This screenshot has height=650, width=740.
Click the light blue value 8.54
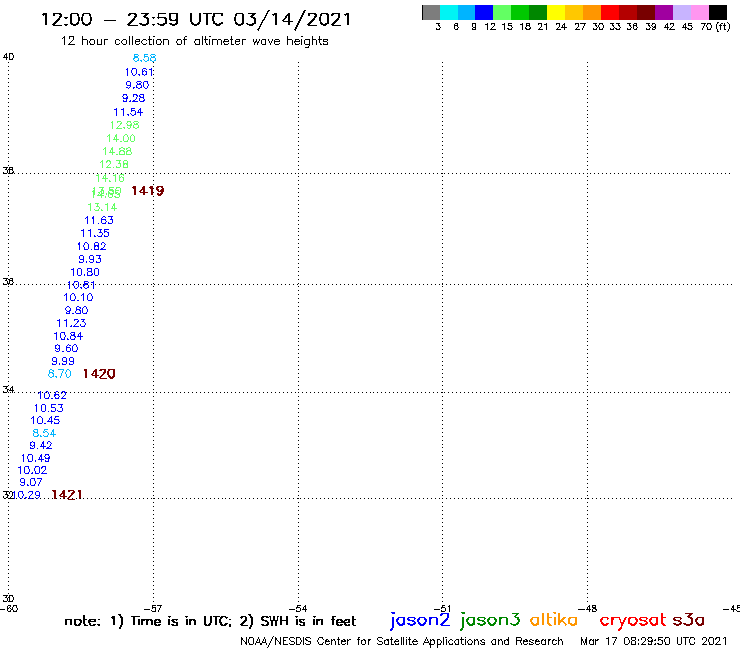point(44,433)
